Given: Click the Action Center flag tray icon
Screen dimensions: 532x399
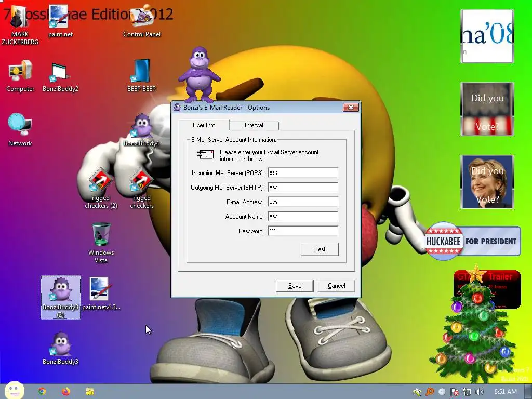Looking at the screenshot, I should point(454,392).
